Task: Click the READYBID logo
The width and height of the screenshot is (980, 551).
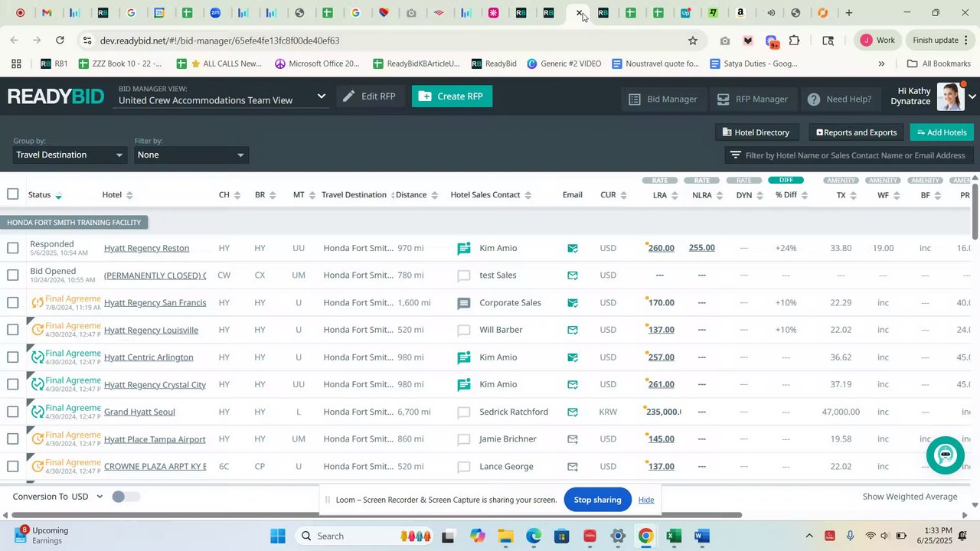Action: (x=56, y=96)
